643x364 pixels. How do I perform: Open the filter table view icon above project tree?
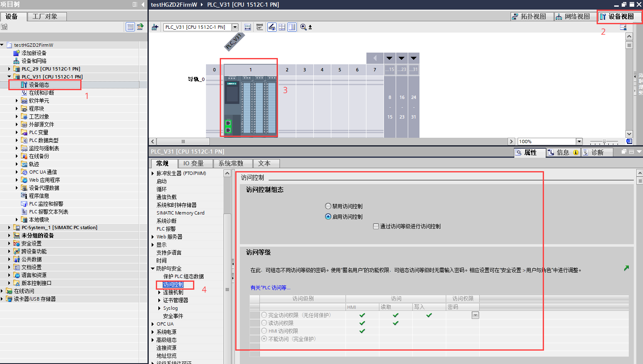coord(130,27)
